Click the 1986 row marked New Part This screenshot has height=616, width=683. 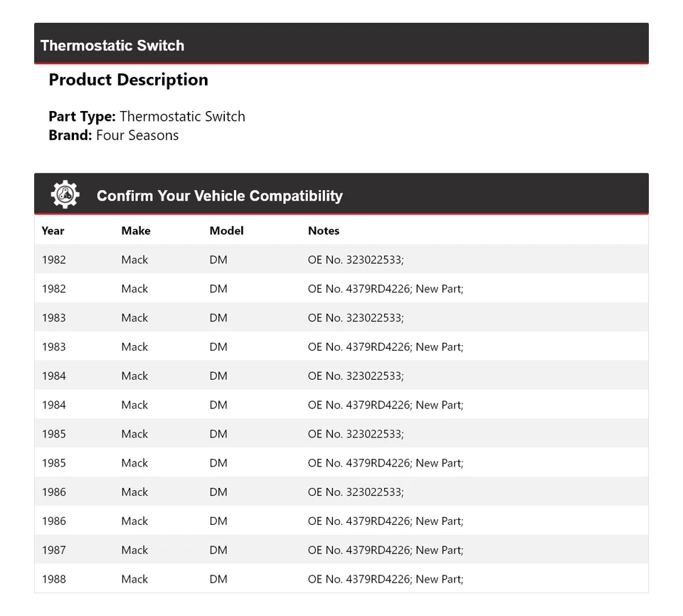(x=341, y=521)
